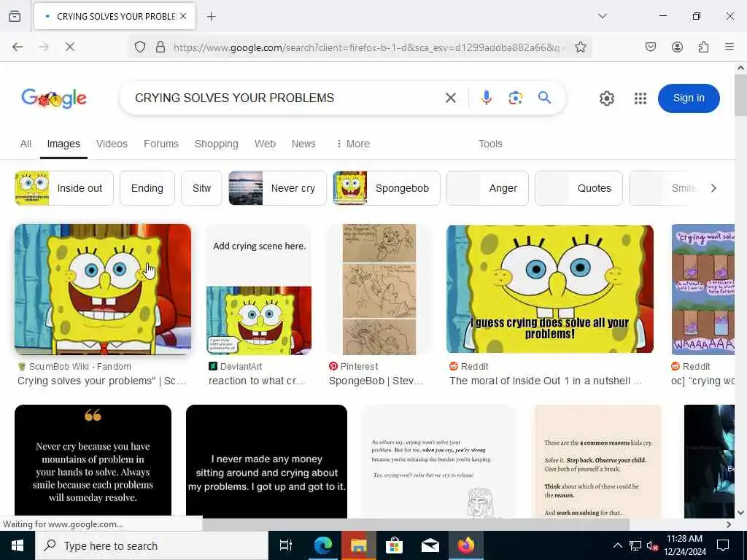Screen dimensions: 747x560
Task: Search by image with the Lens camera icon
Action: tap(516, 98)
